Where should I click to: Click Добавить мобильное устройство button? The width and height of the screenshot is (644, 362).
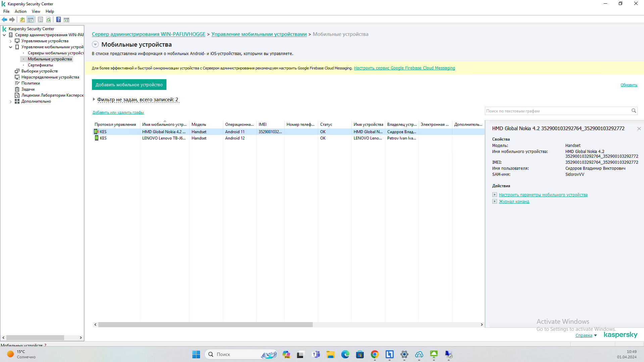tap(129, 85)
